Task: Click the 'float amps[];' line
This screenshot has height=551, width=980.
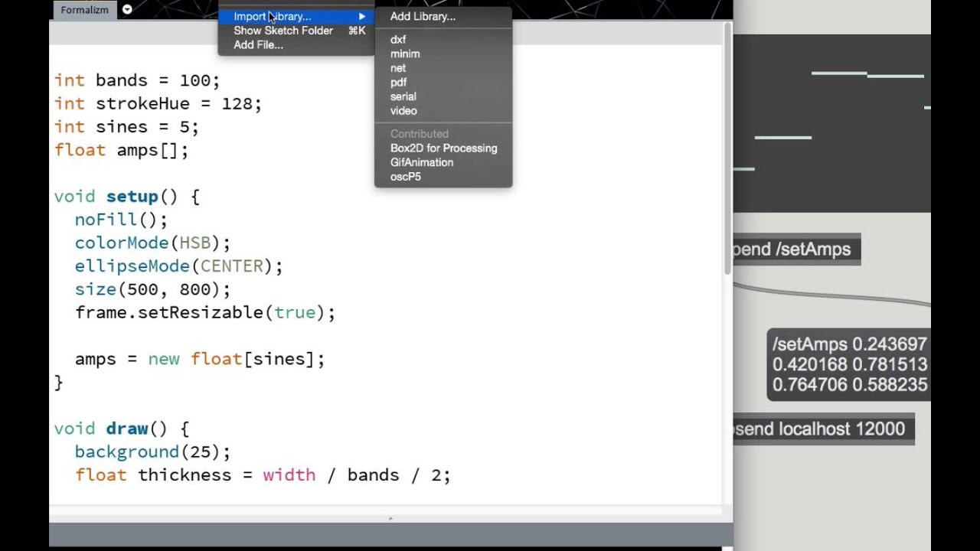Action: click(x=121, y=150)
